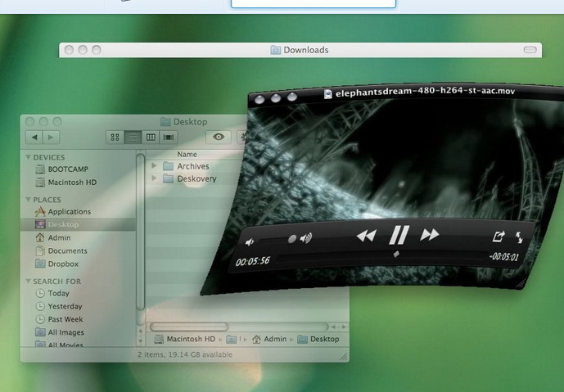Collapse the DEVICES sidebar section
Viewport: 564px width, 392px height.
coord(29,157)
